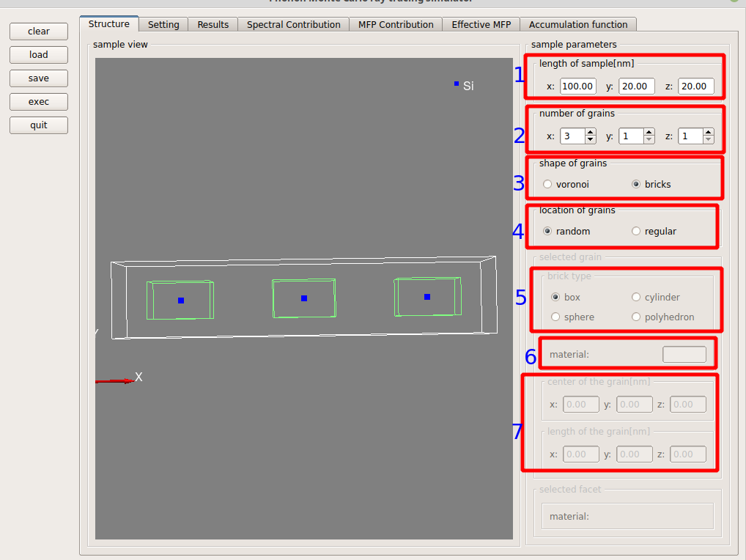Select the right grain in sample view
This screenshot has width=746, height=560.
point(427,297)
